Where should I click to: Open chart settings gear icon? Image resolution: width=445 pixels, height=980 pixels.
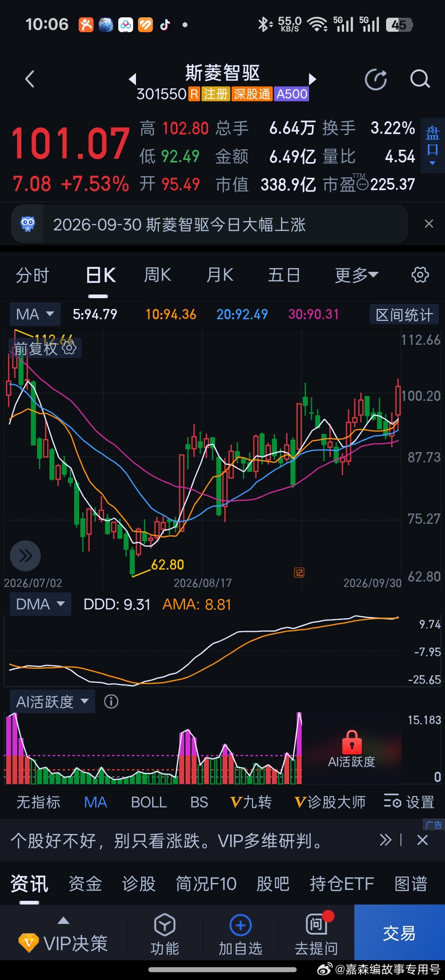420,275
